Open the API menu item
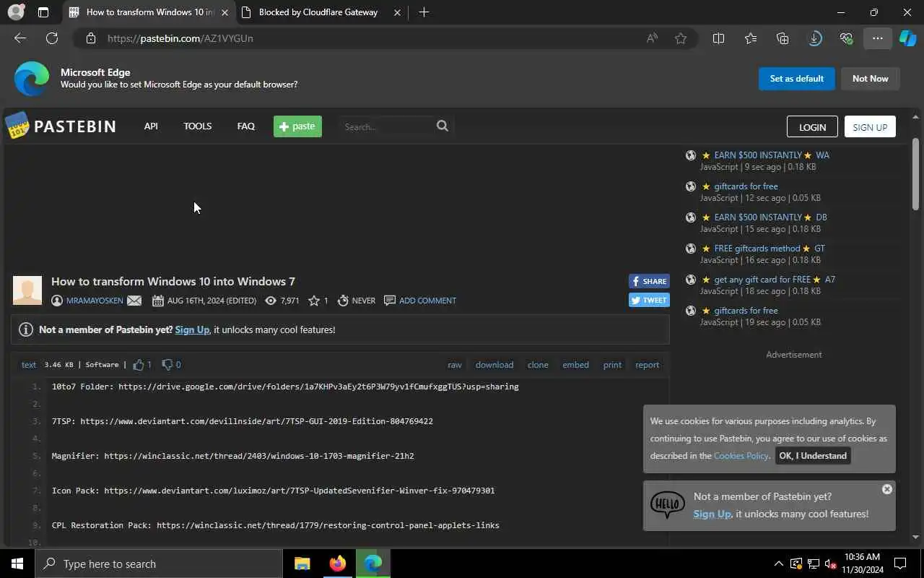This screenshot has width=924, height=578. pos(151,126)
